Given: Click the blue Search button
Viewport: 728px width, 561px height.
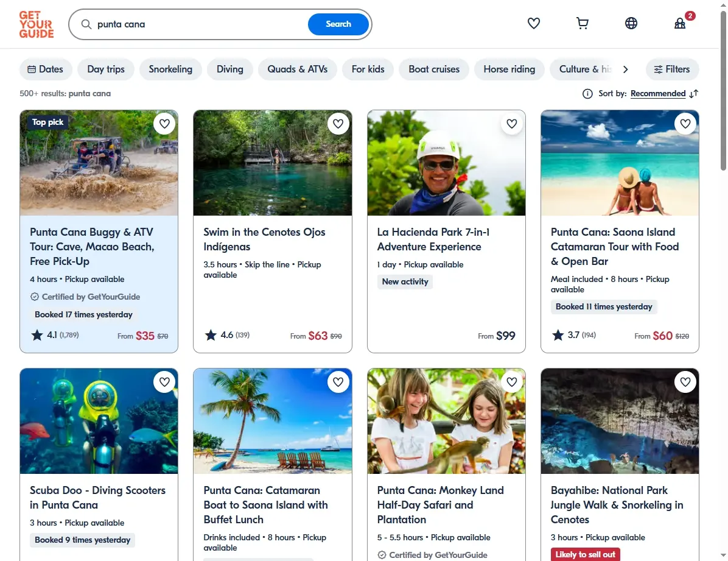Looking at the screenshot, I should [338, 24].
